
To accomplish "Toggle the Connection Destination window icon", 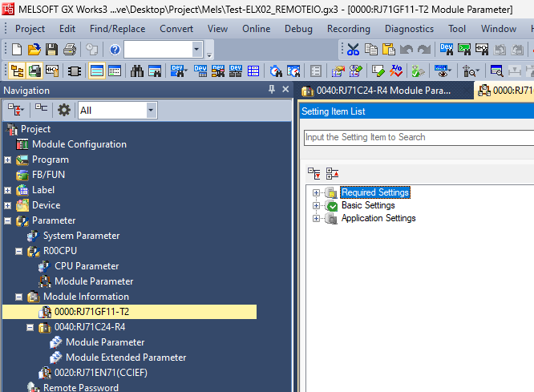I will point(34,71).
